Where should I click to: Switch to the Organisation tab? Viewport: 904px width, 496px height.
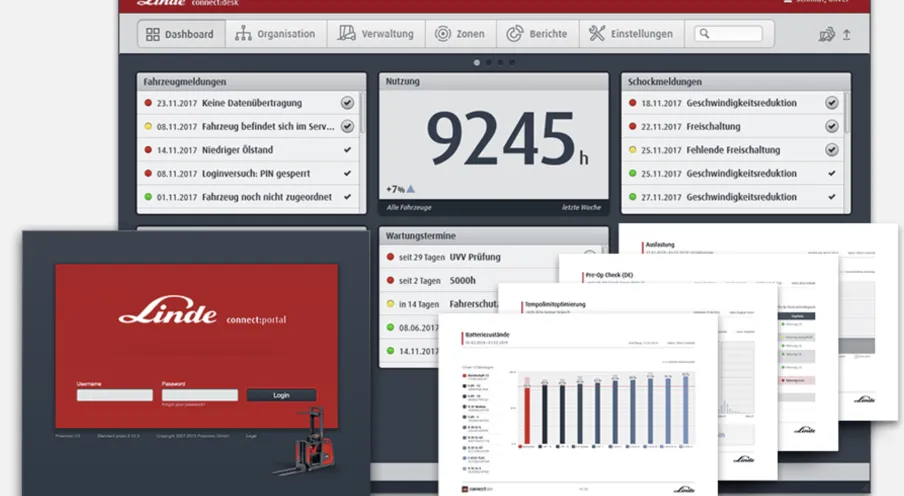(276, 34)
